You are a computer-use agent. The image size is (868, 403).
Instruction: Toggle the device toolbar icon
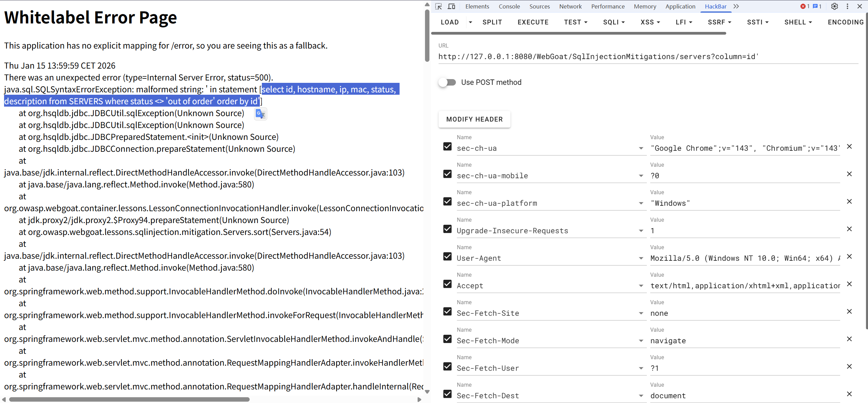[451, 6]
